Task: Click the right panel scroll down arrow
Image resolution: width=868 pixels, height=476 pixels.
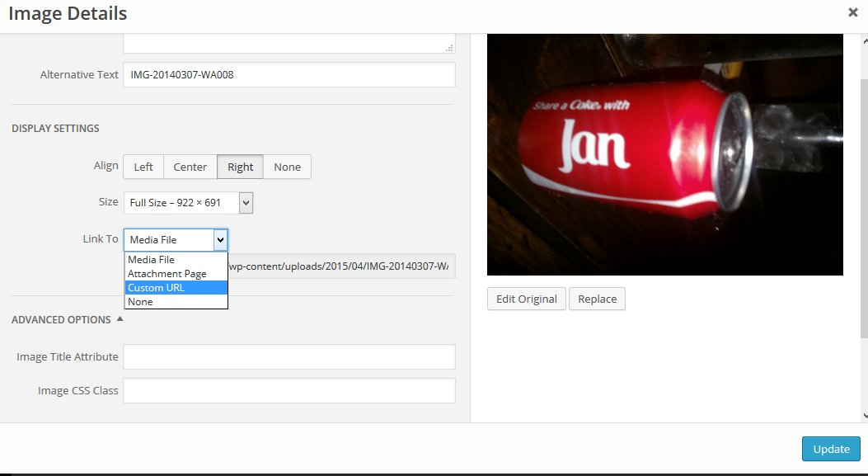Action: [865, 415]
